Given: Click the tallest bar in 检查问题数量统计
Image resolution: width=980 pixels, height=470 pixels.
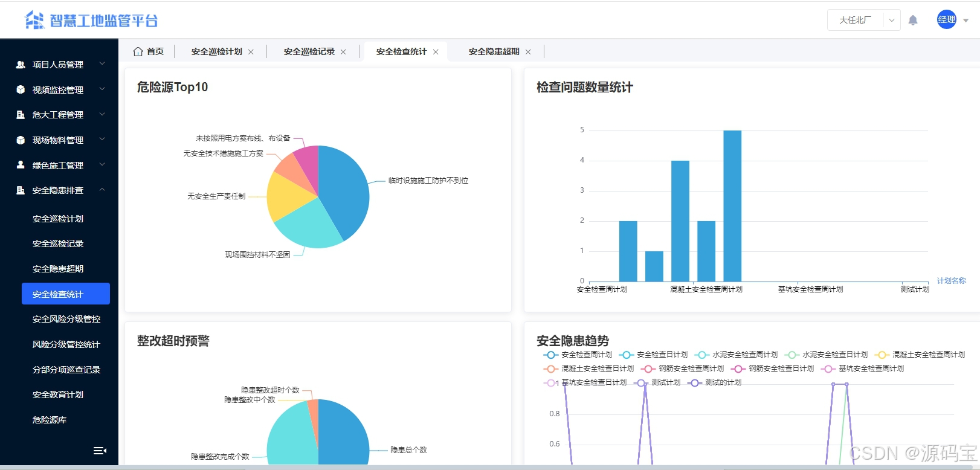Looking at the screenshot, I should tap(732, 205).
